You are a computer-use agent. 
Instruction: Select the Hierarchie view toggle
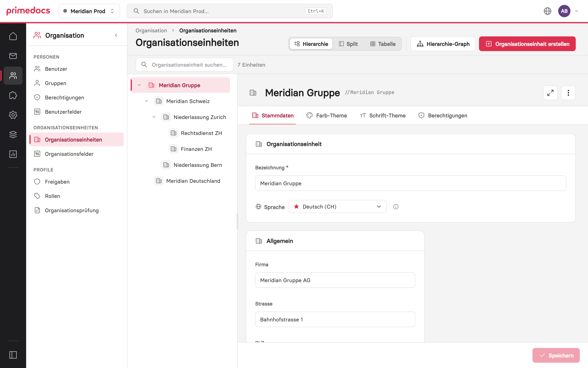[x=311, y=44]
